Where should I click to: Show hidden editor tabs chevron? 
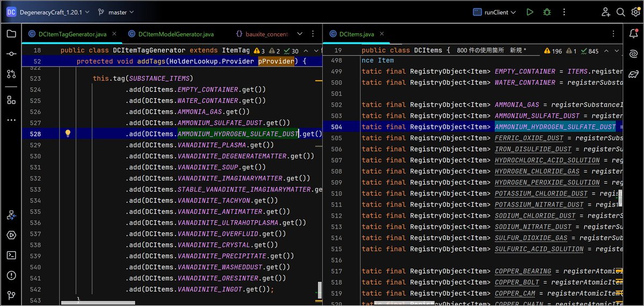point(299,34)
